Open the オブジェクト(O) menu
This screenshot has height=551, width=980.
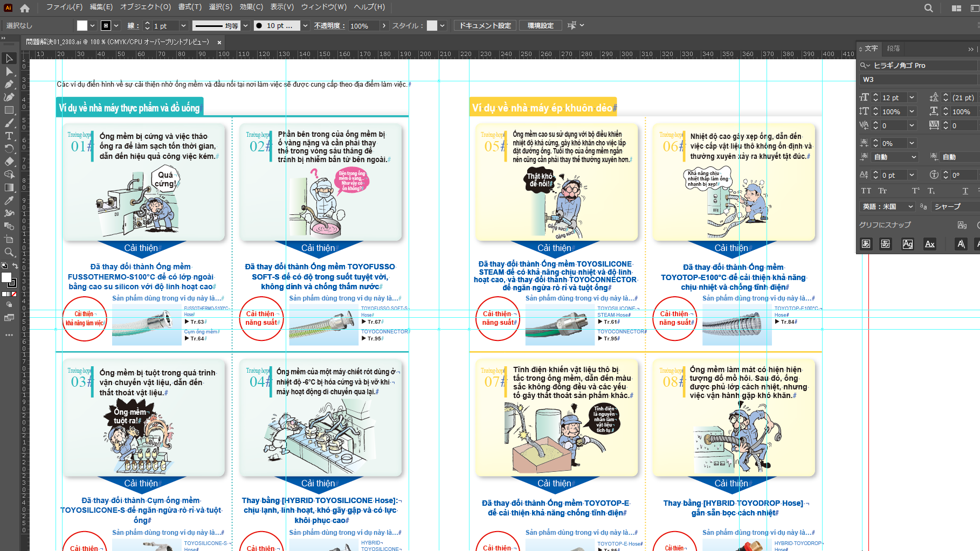[x=145, y=7]
